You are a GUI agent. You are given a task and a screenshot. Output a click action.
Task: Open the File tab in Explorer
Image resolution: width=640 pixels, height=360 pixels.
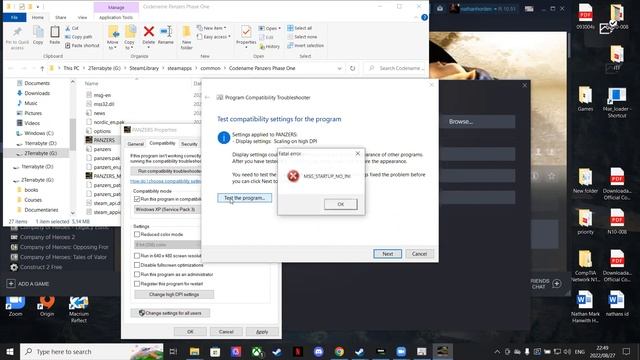click(x=15, y=18)
